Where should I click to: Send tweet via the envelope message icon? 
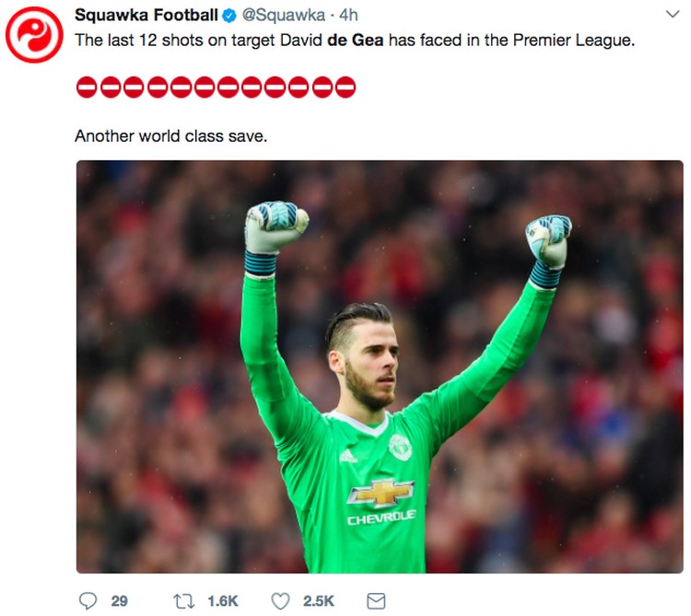(x=376, y=601)
